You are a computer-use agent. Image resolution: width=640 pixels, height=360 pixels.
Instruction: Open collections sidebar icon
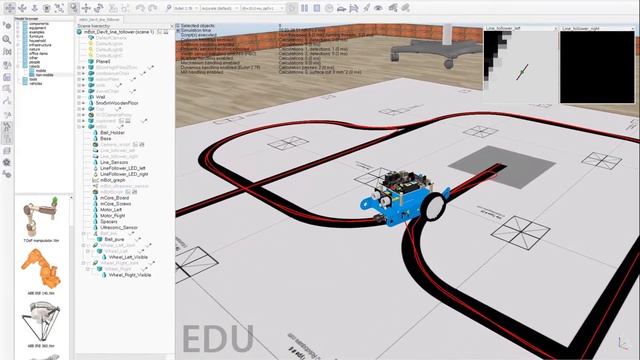[x=7, y=64]
